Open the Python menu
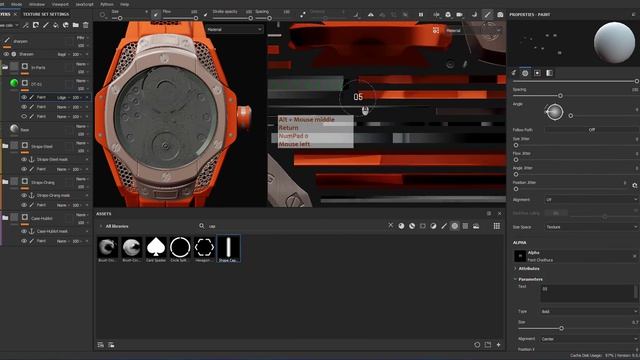The image size is (640, 360). coord(107,4)
